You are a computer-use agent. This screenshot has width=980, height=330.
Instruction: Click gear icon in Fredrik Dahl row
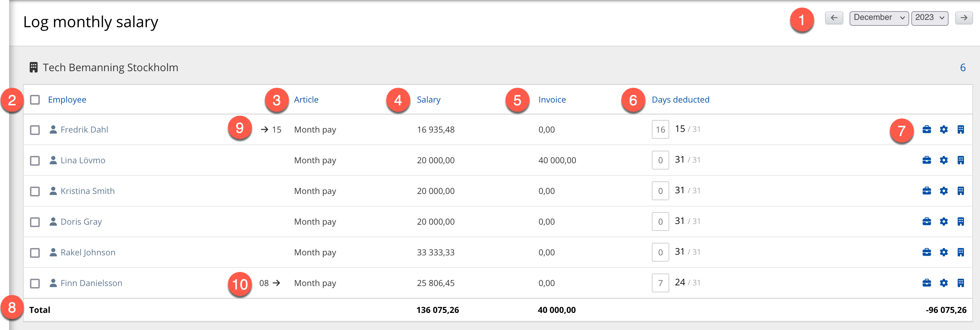point(943,129)
